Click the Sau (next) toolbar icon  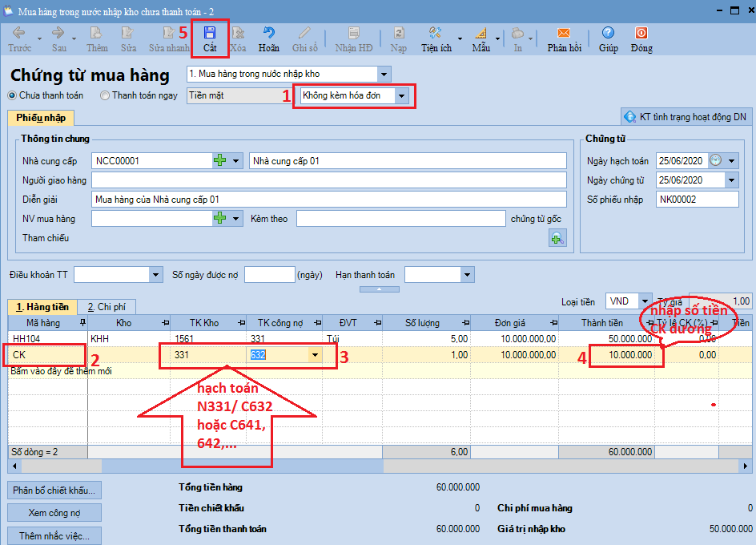click(58, 33)
